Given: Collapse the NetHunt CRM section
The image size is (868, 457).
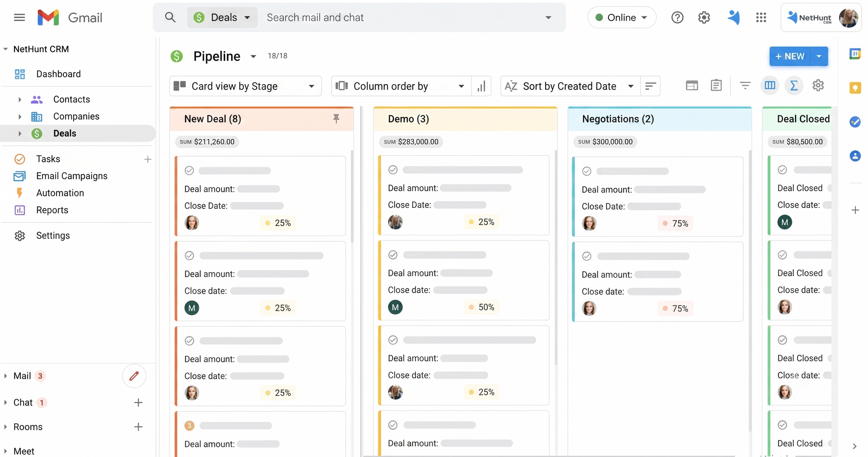Looking at the screenshot, I should tap(5, 49).
